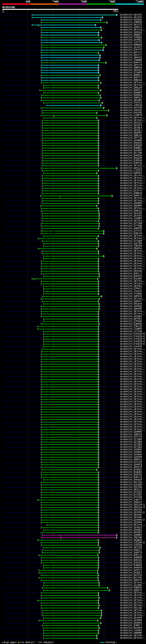Click the purple segment of the identity color scale
The height and width of the screenshot is (644, 146).
pos(73,4)
